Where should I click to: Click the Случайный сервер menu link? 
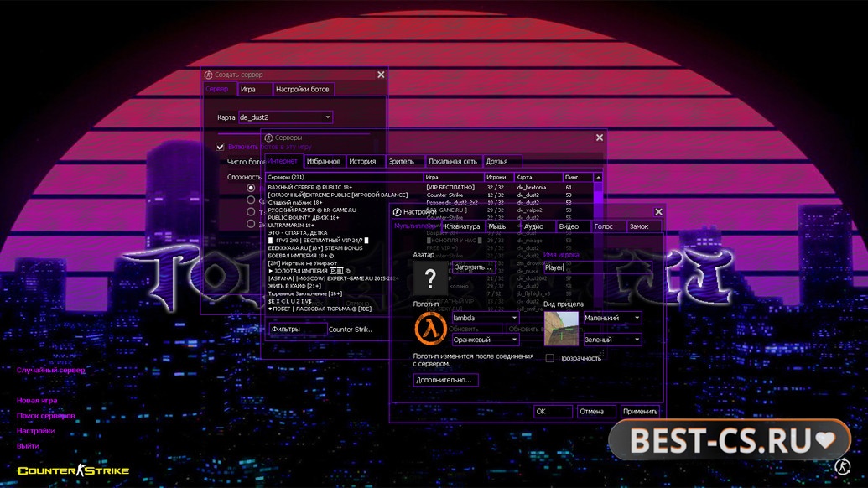click(51, 370)
